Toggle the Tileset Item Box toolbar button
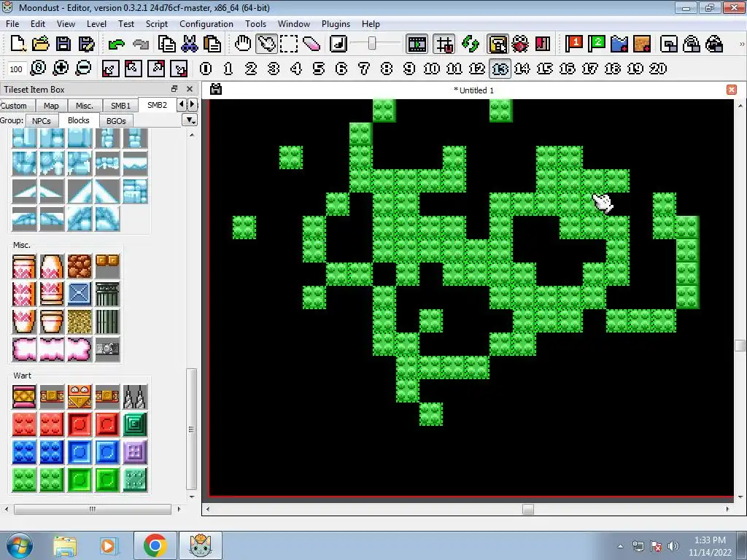The image size is (747, 560). (498, 44)
